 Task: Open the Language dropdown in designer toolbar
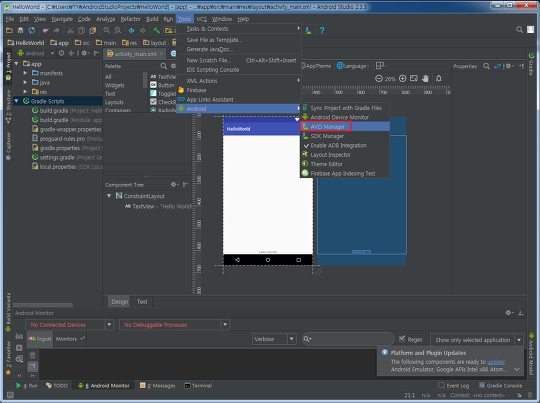353,66
